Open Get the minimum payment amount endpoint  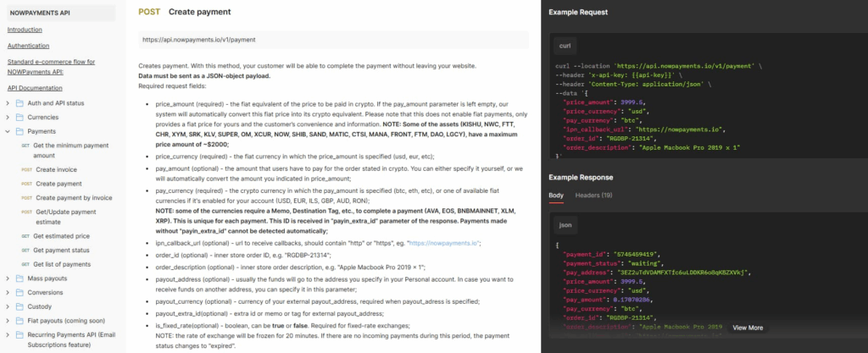pyautogui.click(x=70, y=151)
